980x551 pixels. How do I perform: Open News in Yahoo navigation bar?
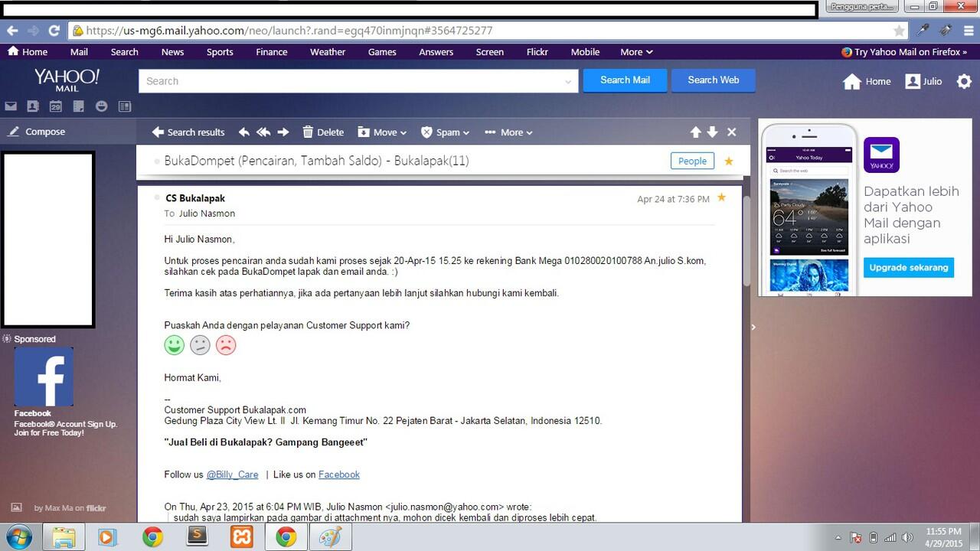tap(172, 52)
